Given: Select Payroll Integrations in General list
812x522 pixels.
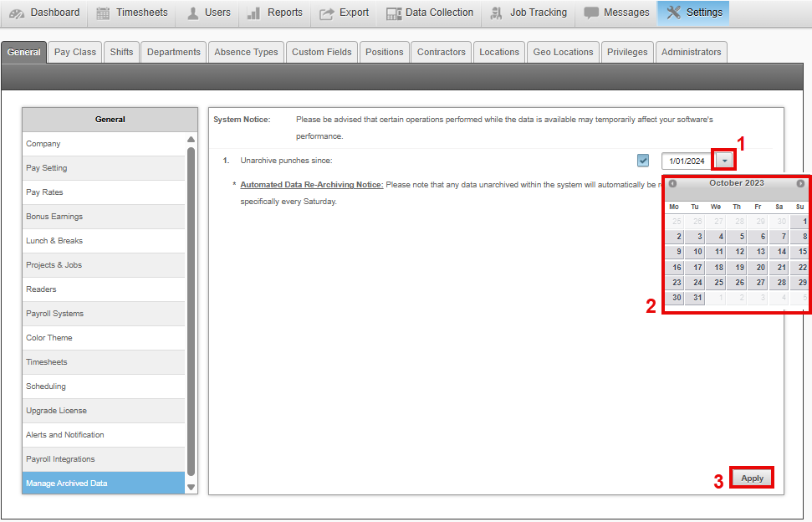Looking at the screenshot, I should click(60, 459).
